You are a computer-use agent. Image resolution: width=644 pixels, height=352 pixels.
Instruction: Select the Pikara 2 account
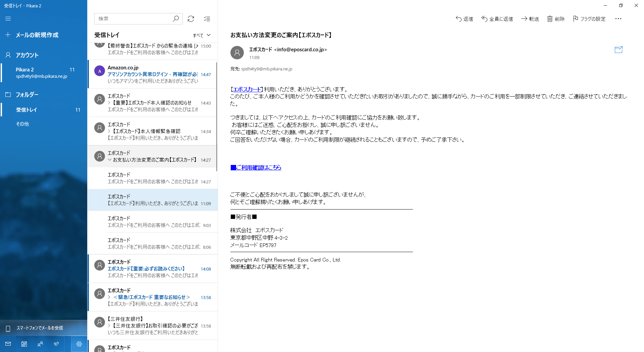pyautogui.click(x=44, y=73)
